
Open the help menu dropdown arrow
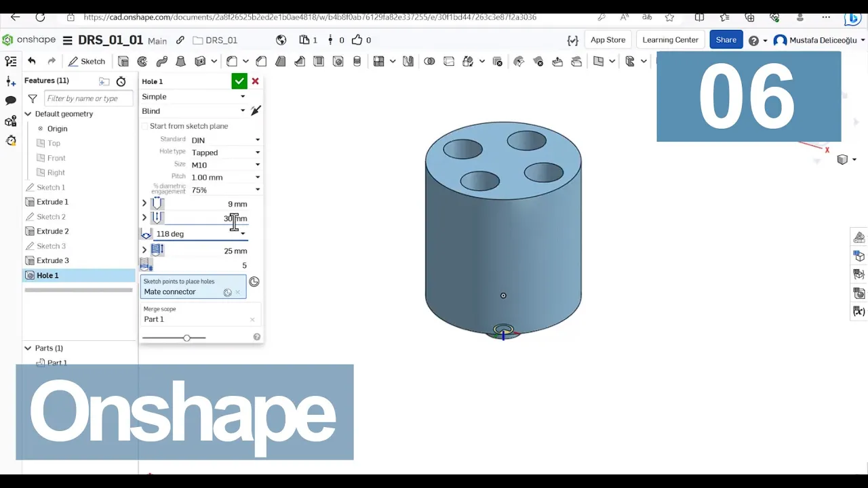(766, 41)
